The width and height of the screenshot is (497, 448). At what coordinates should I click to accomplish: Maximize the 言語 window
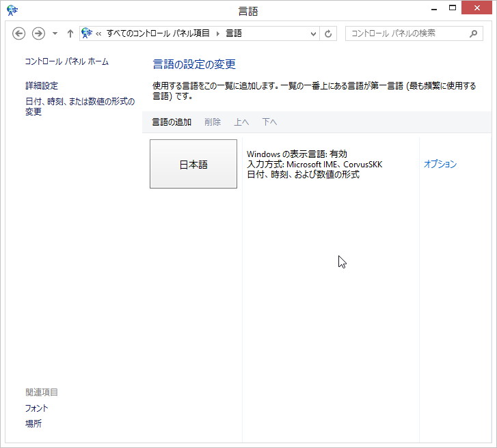click(x=453, y=8)
